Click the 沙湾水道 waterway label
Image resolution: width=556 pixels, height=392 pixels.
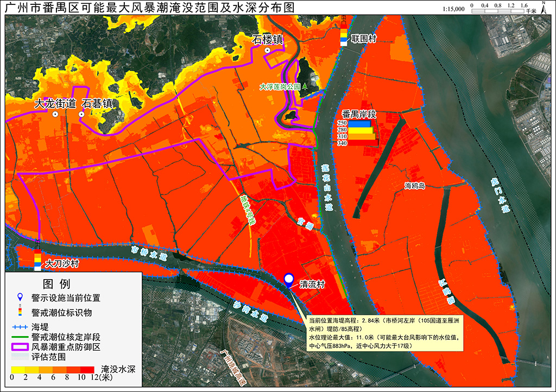point(251,311)
